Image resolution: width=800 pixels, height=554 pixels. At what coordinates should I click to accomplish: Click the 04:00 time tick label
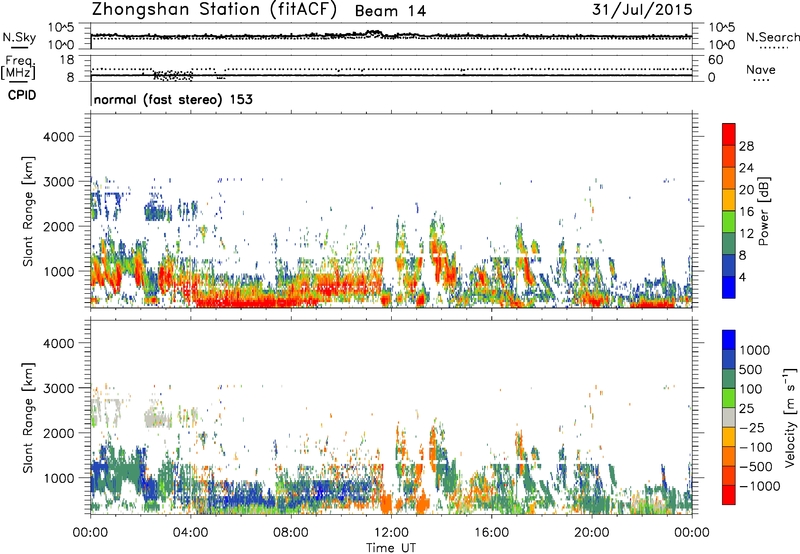click(191, 533)
